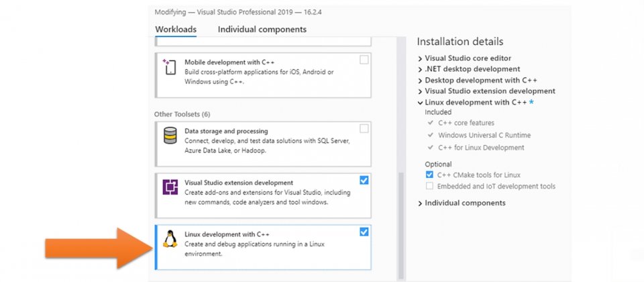Click the blue asterisk beside Linux development
Viewport: 644px width, 282px height.
(531, 102)
